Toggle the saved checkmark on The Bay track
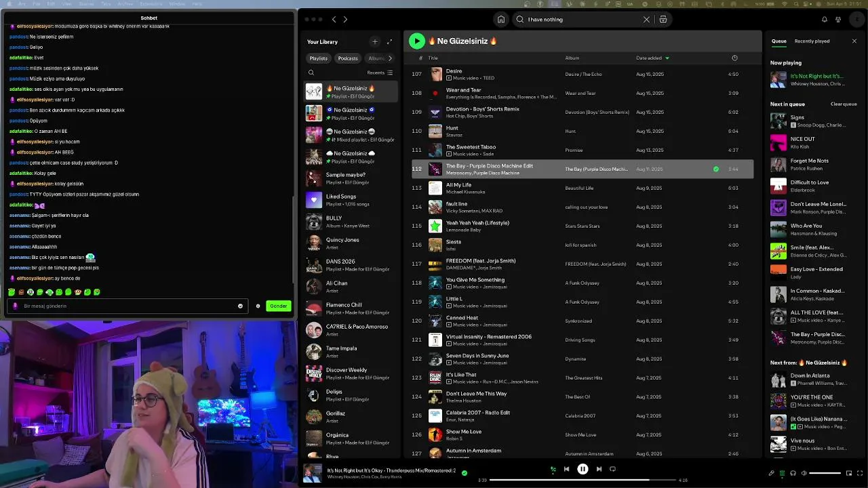Screen dimensions: 868x488 (716, 169)
